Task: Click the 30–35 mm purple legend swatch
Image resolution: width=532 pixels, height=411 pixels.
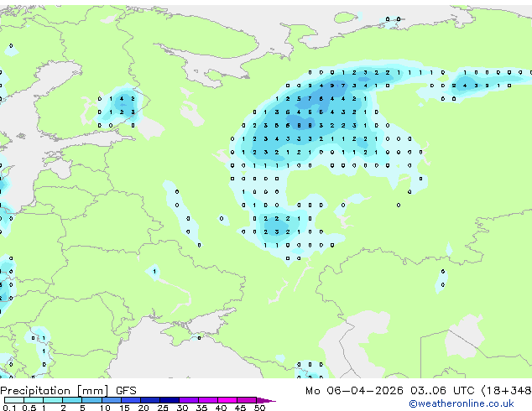Action: (188, 400)
